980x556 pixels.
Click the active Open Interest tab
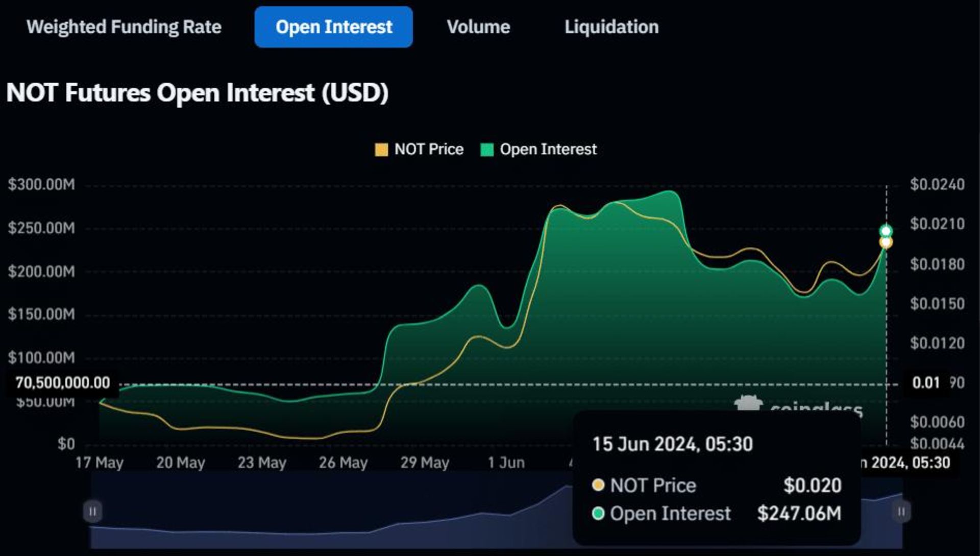pyautogui.click(x=333, y=27)
